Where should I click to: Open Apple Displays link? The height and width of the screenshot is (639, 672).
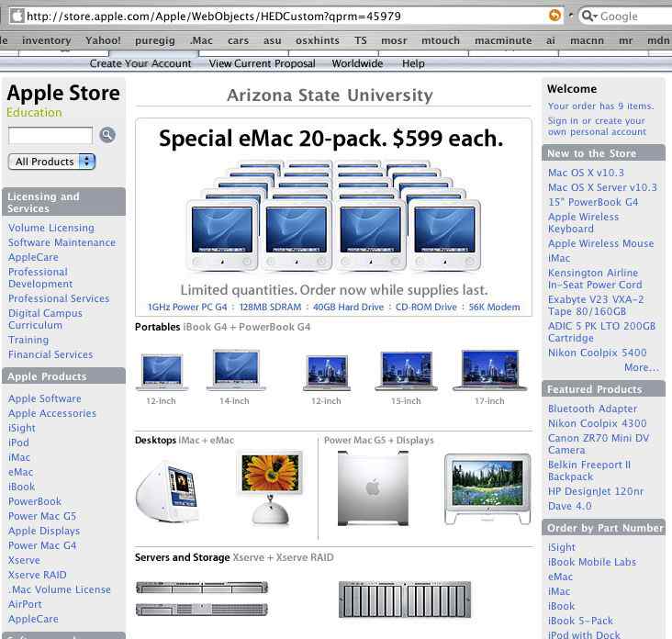click(44, 531)
